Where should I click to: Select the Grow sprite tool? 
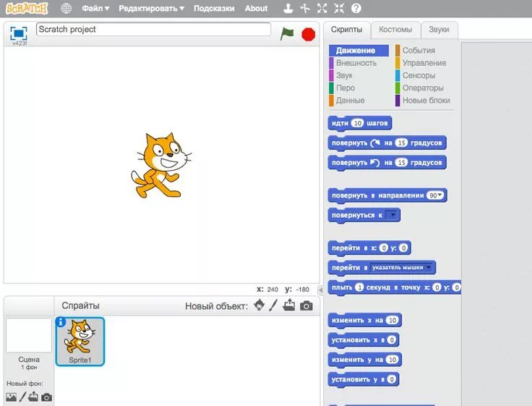tap(322, 8)
